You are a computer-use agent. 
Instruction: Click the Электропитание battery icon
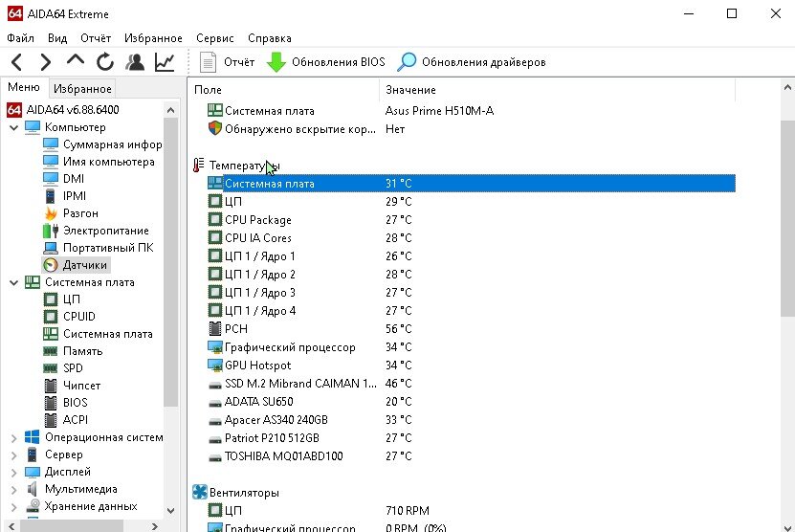click(x=50, y=231)
